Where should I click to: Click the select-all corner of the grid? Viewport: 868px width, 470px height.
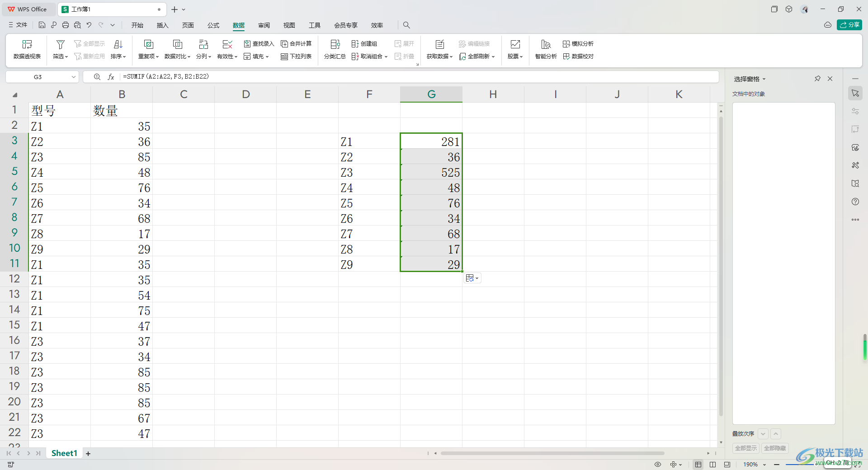click(x=14, y=94)
